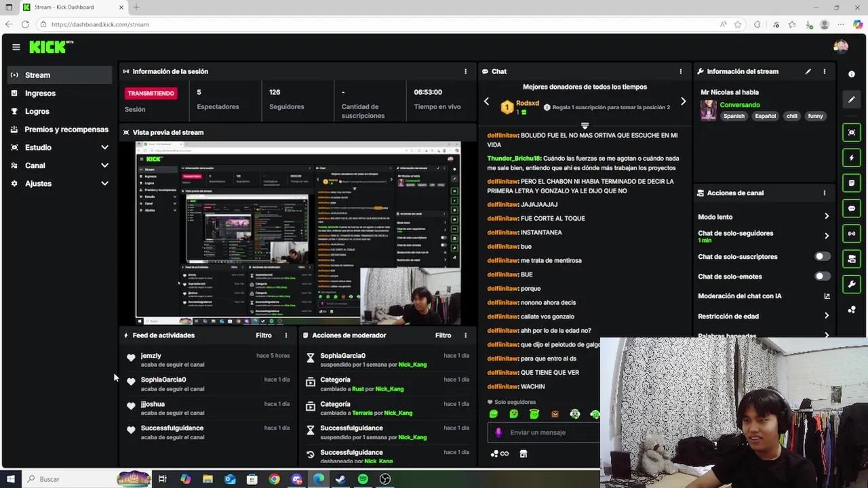The image size is (868, 488).
Task: Click the info circle icon in right sidebar
Action: (852, 74)
